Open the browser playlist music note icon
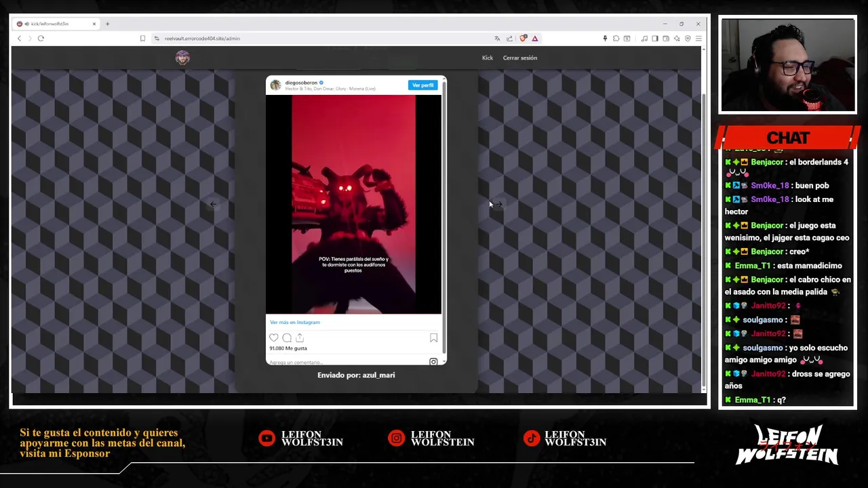The image size is (868, 488). point(644,39)
